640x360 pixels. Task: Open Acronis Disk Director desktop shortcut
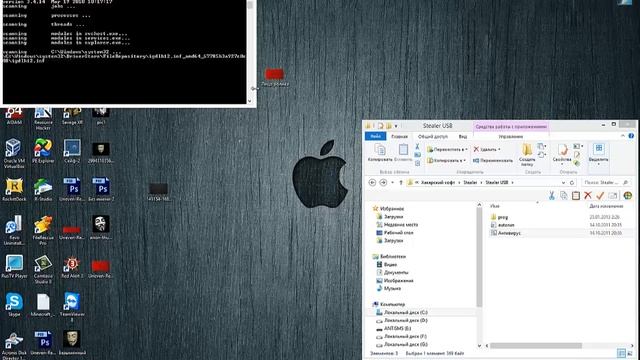tap(14, 345)
